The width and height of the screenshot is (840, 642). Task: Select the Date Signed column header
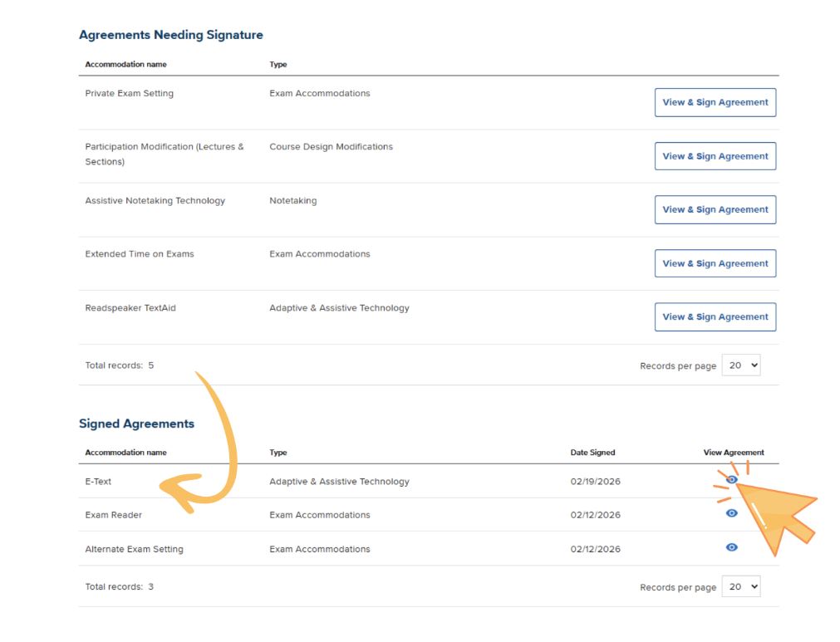592,452
